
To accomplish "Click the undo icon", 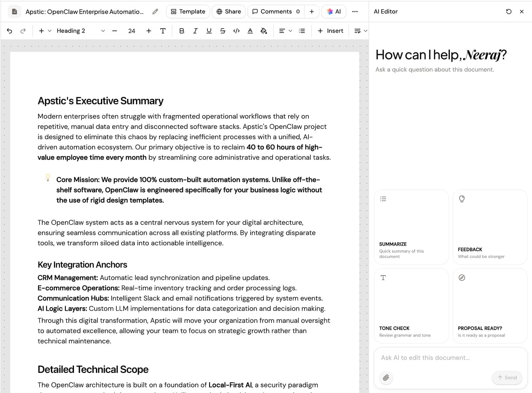I will coord(9,30).
